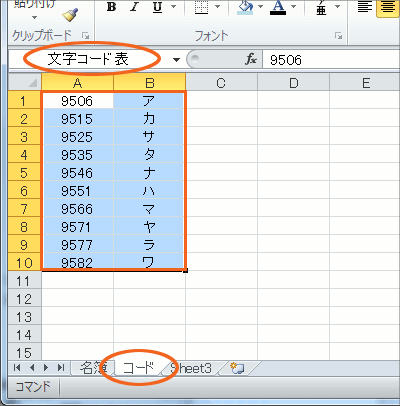The image size is (400, 406).
Task: Select row 15 header
Action: (x=24, y=352)
